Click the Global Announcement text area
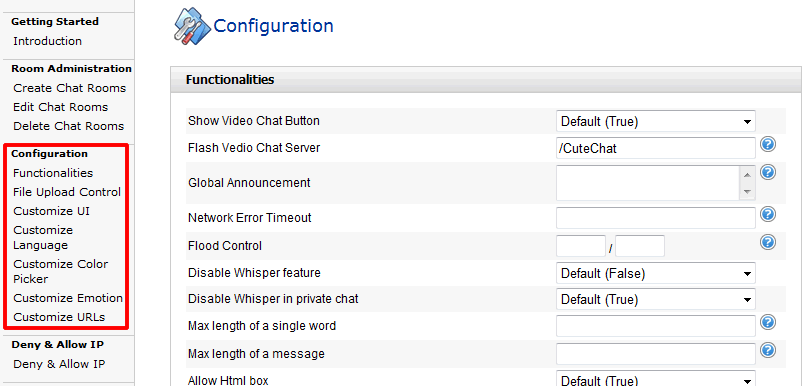Screen dimensions: 809x386 [x=648, y=183]
